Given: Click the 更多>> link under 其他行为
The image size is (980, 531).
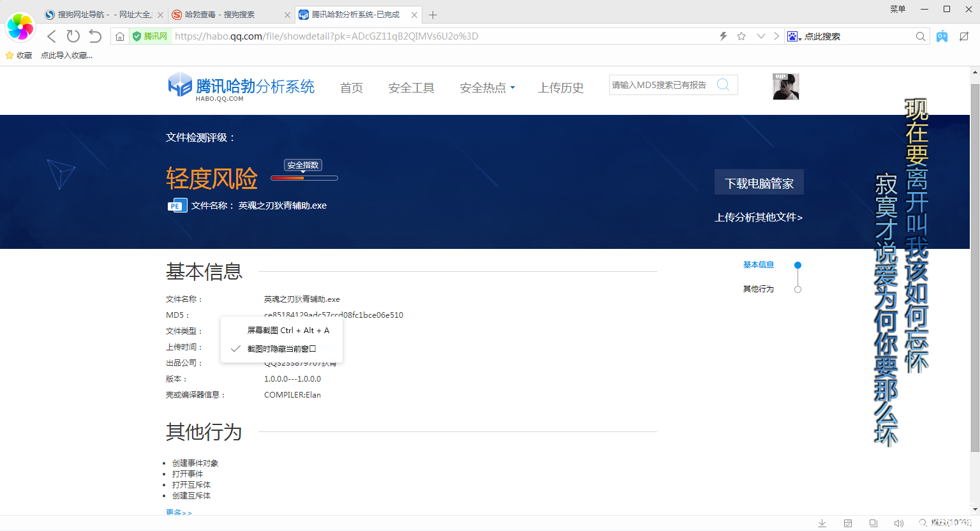Looking at the screenshot, I should point(179,512).
